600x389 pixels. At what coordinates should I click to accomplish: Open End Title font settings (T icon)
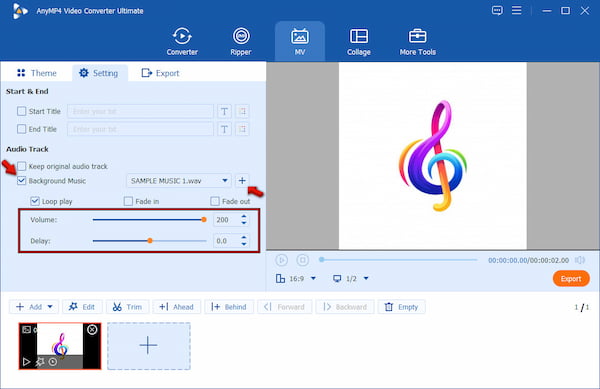(x=224, y=129)
